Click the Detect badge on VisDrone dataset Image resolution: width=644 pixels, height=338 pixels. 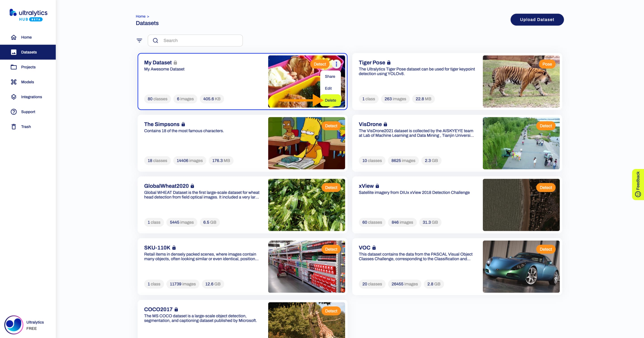(546, 126)
